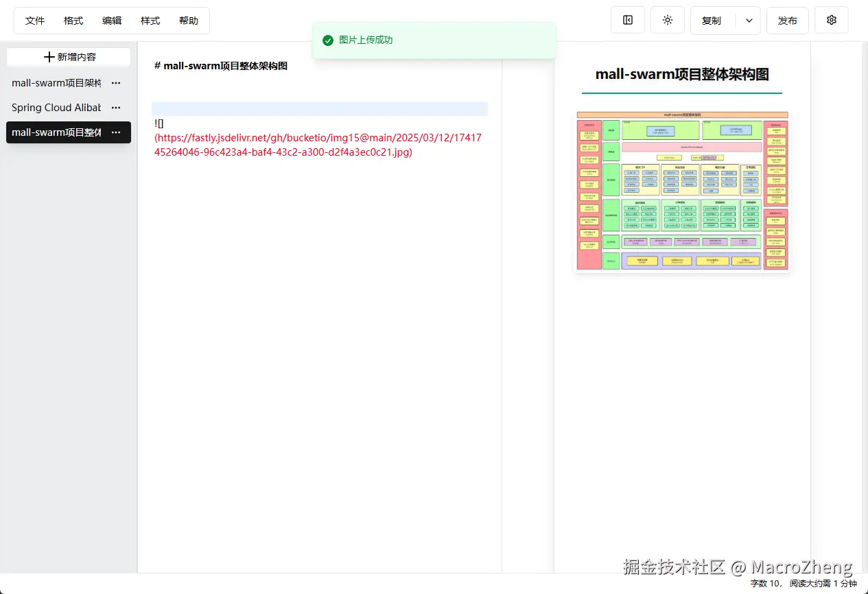
Task: Expand the copy options dropdown arrow
Action: pyautogui.click(x=749, y=21)
